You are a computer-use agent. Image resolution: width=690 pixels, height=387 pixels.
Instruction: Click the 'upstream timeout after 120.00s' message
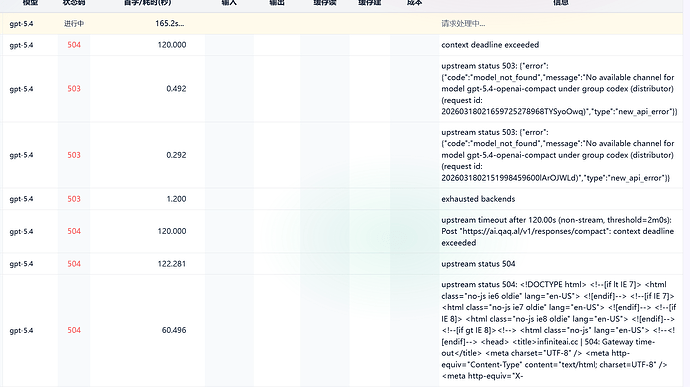[558, 231]
